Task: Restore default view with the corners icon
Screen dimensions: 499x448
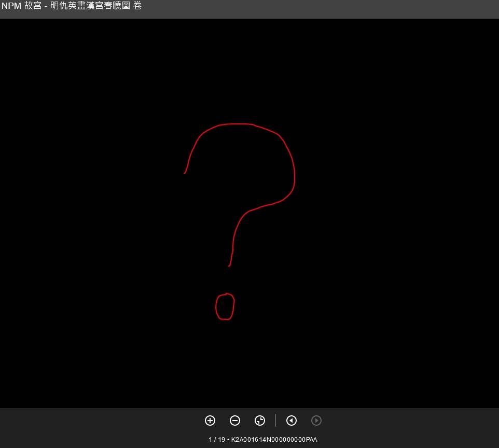Action: coord(260,421)
